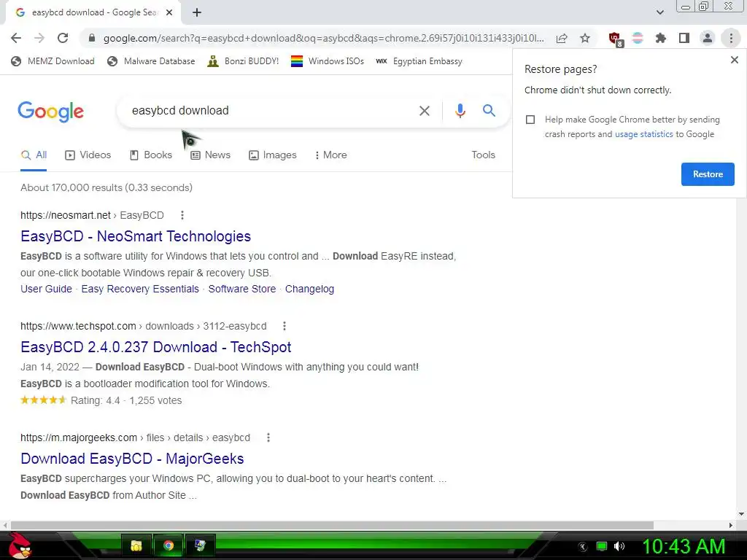Open the volume speaker tray icon

click(619, 546)
